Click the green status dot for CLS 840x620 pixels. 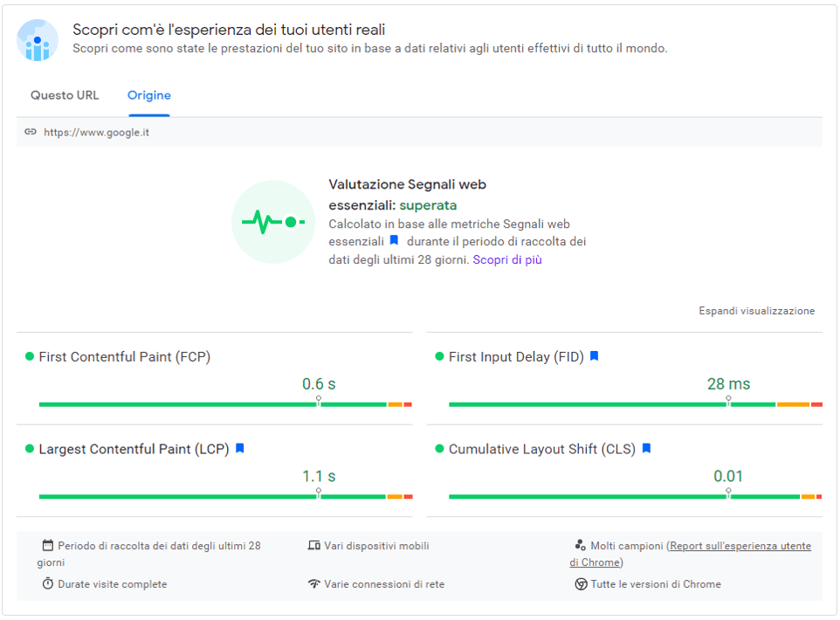pyautogui.click(x=440, y=449)
